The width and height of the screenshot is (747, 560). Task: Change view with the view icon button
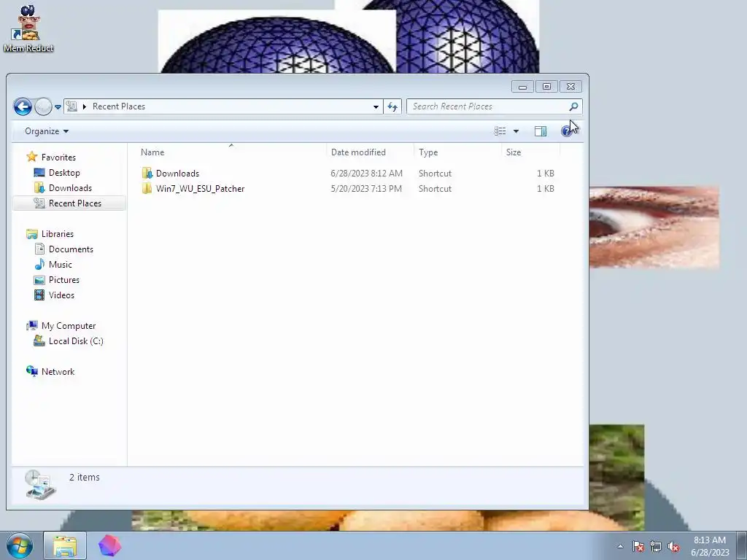click(500, 131)
